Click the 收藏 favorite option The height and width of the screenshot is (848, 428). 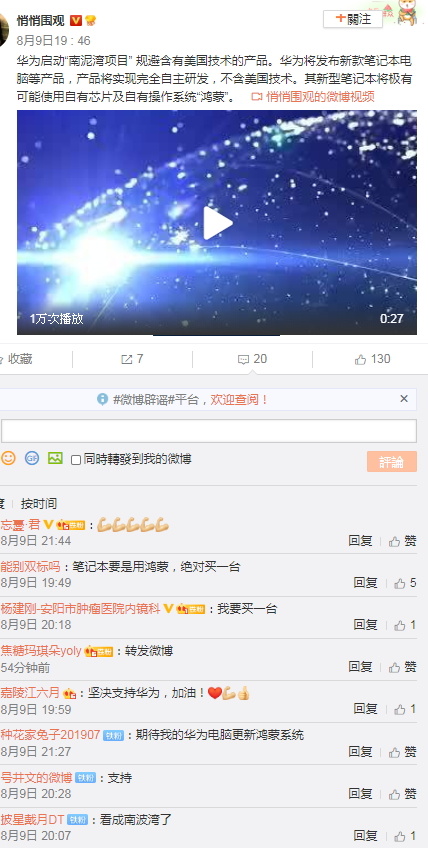pyautogui.click(x=16, y=359)
